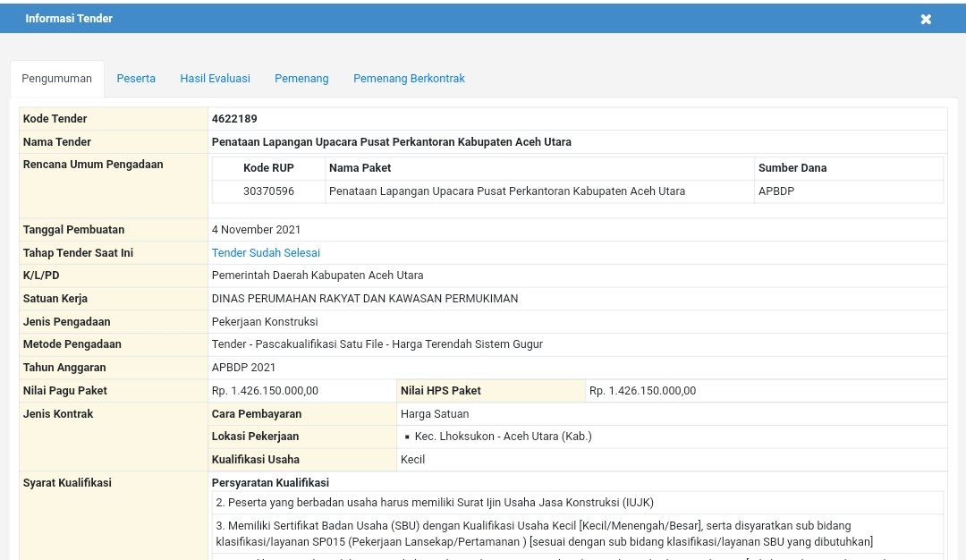This screenshot has height=560, width=966.
Task: Switch to the Peserta tab
Action: (136, 78)
